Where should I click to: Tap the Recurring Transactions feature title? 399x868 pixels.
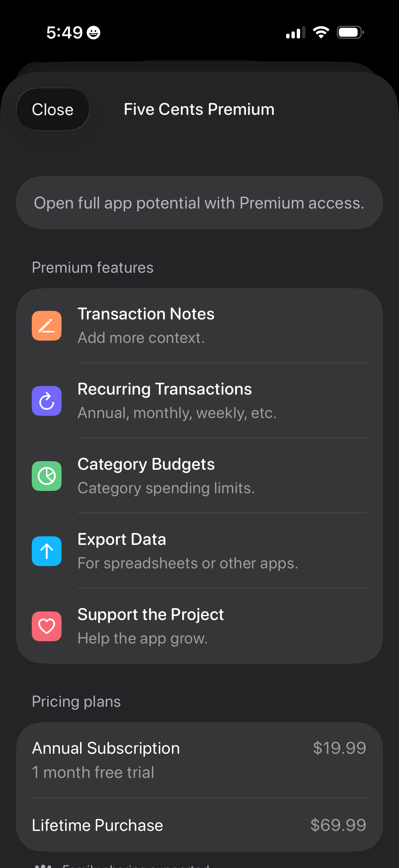[164, 389]
